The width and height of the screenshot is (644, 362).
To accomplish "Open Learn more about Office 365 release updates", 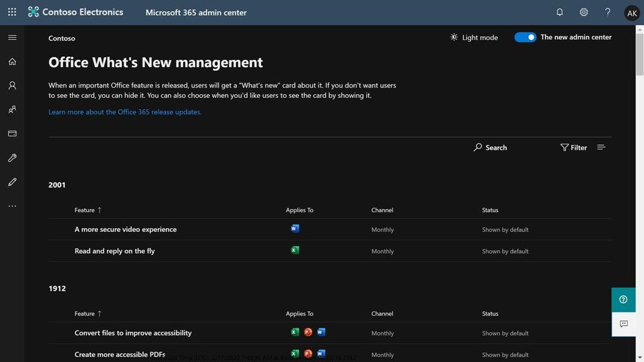I will (x=125, y=111).
